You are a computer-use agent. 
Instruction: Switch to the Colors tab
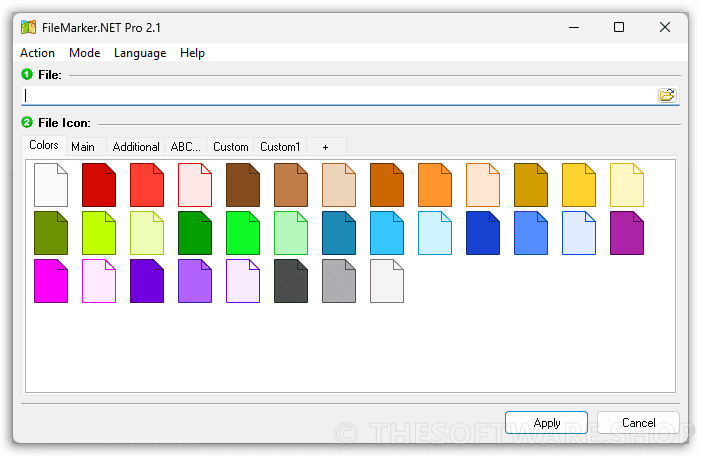[44, 145]
